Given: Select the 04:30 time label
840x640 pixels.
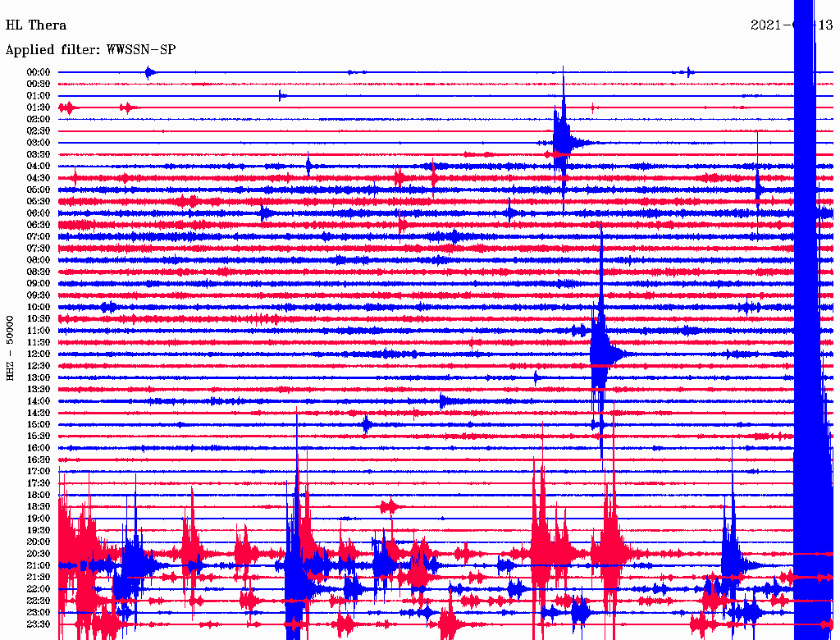Looking at the screenshot, I should [39, 178].
